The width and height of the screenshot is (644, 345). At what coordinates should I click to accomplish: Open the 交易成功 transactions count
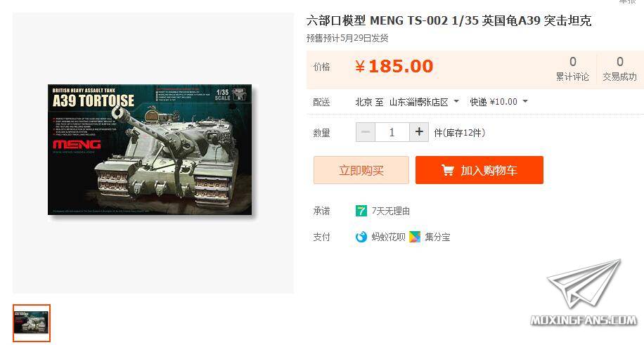tap(620, 69)
